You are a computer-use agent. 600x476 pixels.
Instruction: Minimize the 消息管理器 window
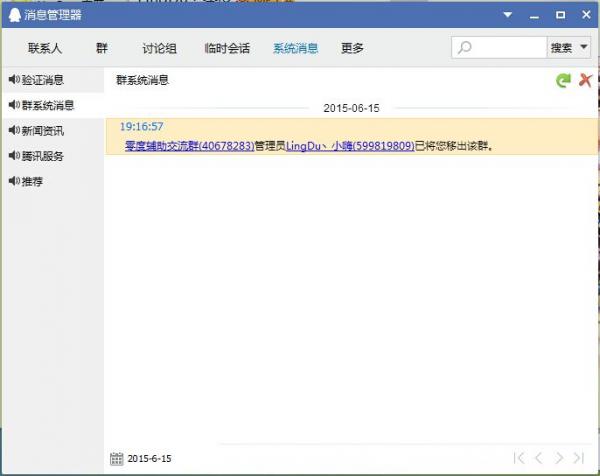pyautogui.click(x=535, y=16)
